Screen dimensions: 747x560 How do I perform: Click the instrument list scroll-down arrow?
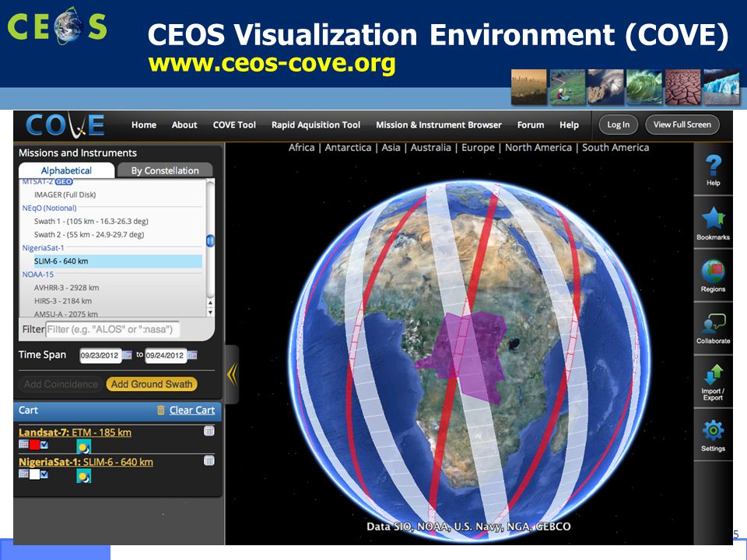tap(210, 312)
